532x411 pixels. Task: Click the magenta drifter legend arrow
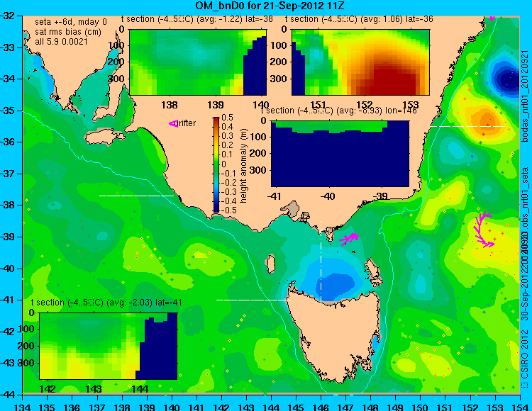173,124
